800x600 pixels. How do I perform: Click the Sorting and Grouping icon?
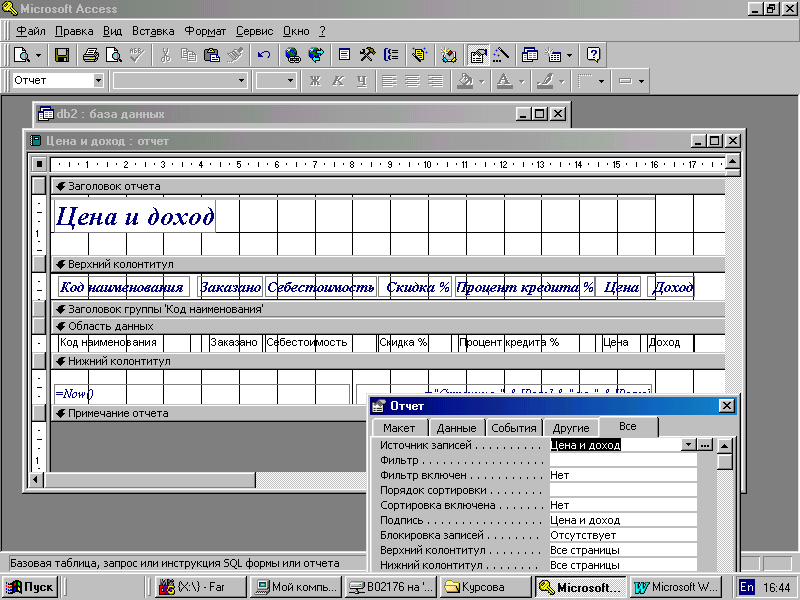(391, 55)
